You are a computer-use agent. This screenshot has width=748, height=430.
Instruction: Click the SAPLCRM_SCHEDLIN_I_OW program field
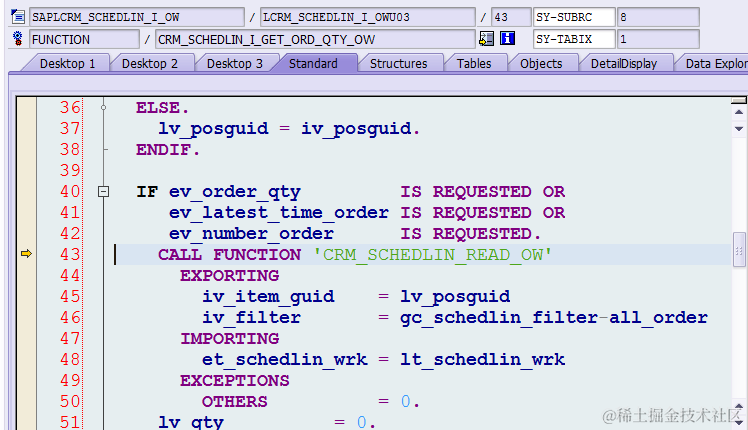[137, 17]
